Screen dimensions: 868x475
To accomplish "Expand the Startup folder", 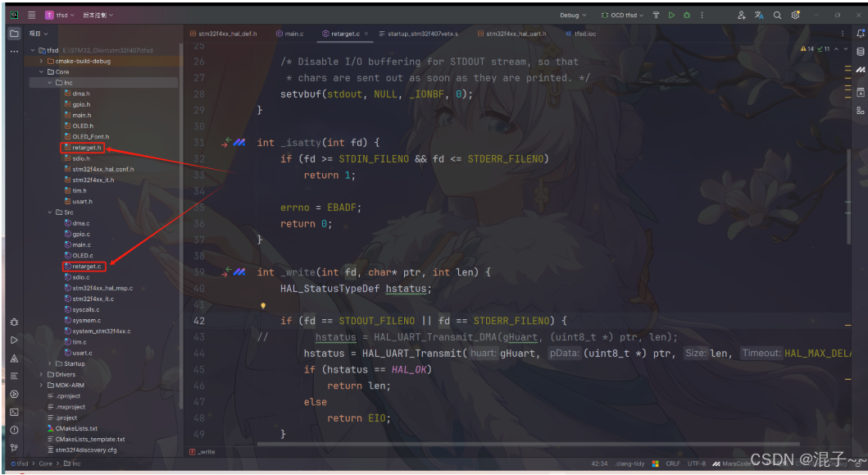I will tap(50, 363).
